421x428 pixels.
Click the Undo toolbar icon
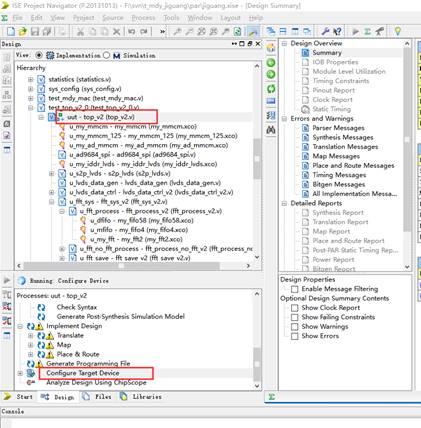point(131,31)
